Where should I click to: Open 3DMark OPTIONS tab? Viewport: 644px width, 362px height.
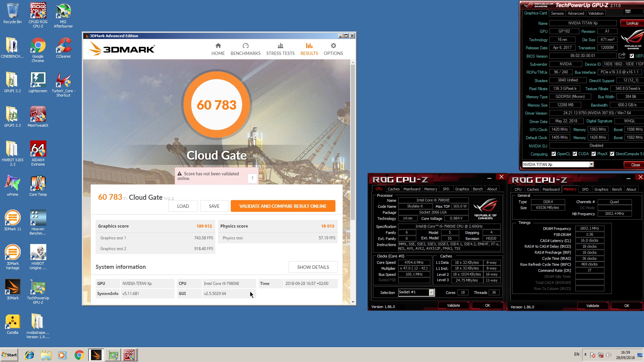coord(333,49)
